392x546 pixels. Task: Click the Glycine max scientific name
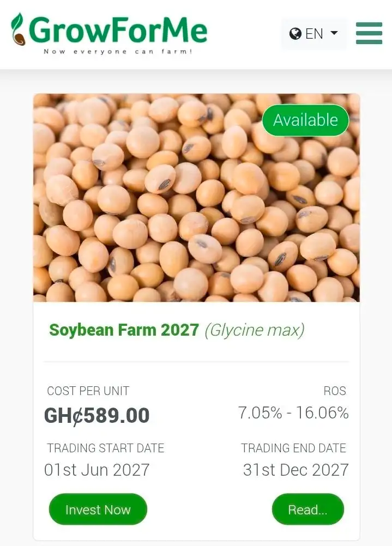pyautogui.click(x=255, y=330)
